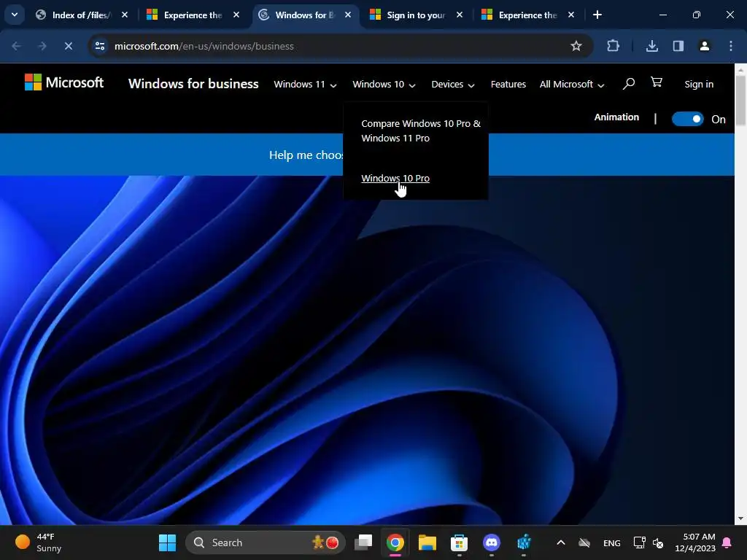Screen dimensions: 747x560
Task: Open the tab search dropdown arrow
Action: pos(15,15)
